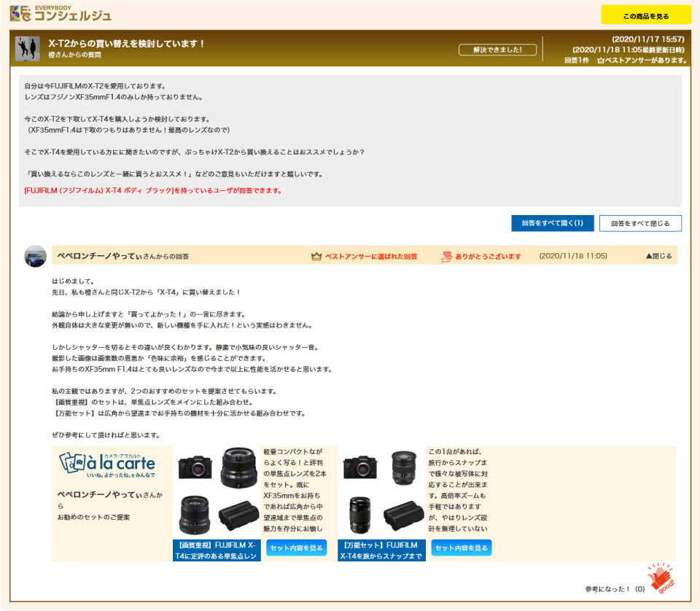Click the battery image in the 画質重視 set
700x611 pixels.
(x=239, y=516)
